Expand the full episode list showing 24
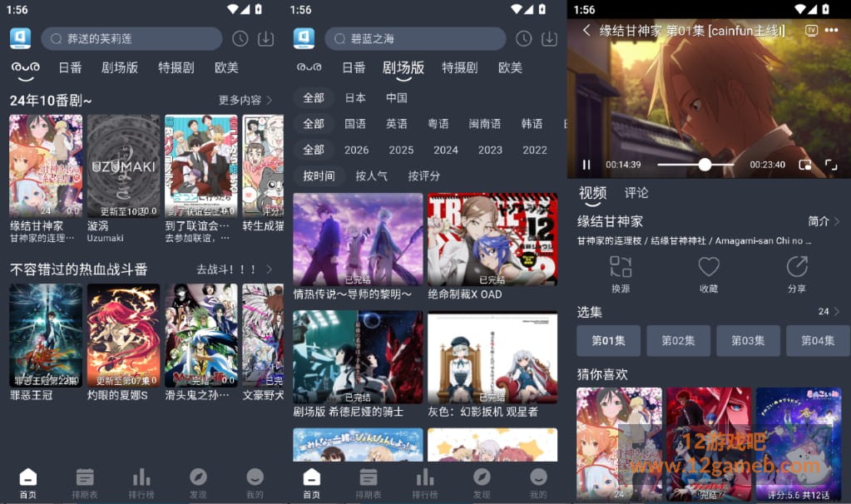This screenshot has height=504, width=851. coord(829,311)
